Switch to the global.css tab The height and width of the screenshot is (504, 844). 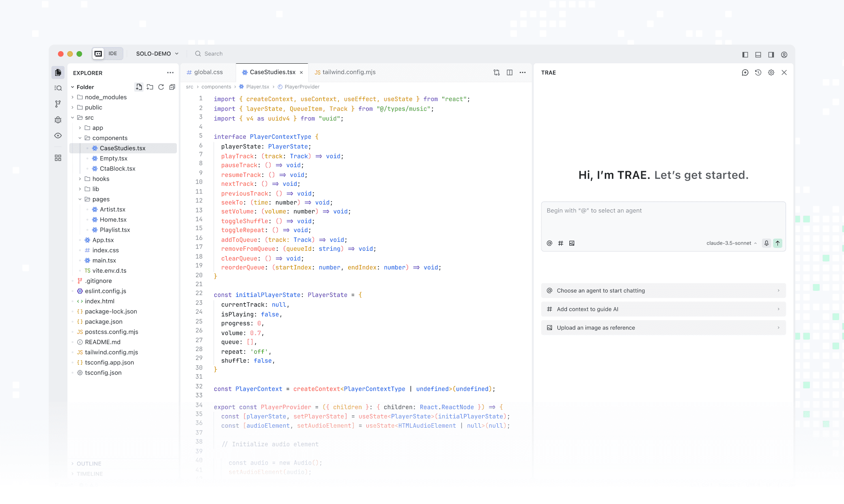(x=208, y=72)
